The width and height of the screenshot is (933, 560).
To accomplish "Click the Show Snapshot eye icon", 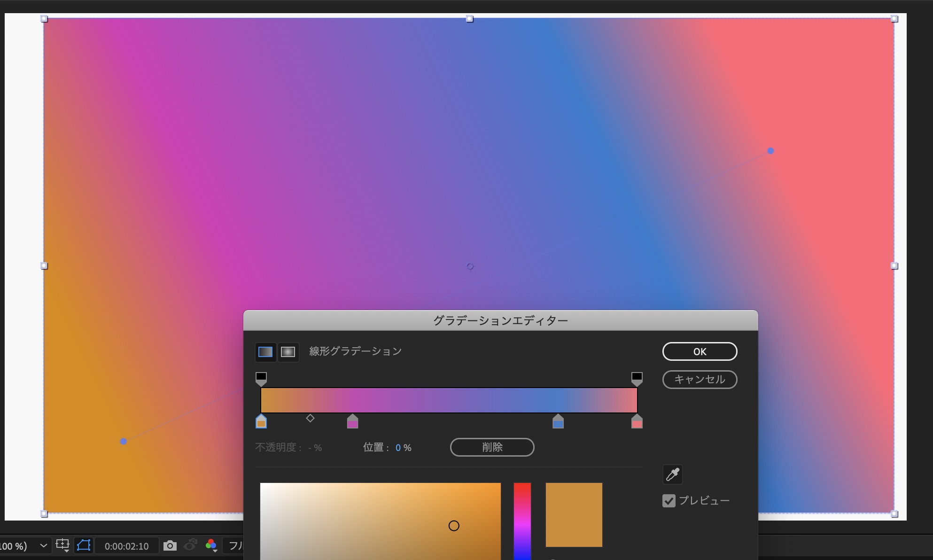I will pos(190,545).
